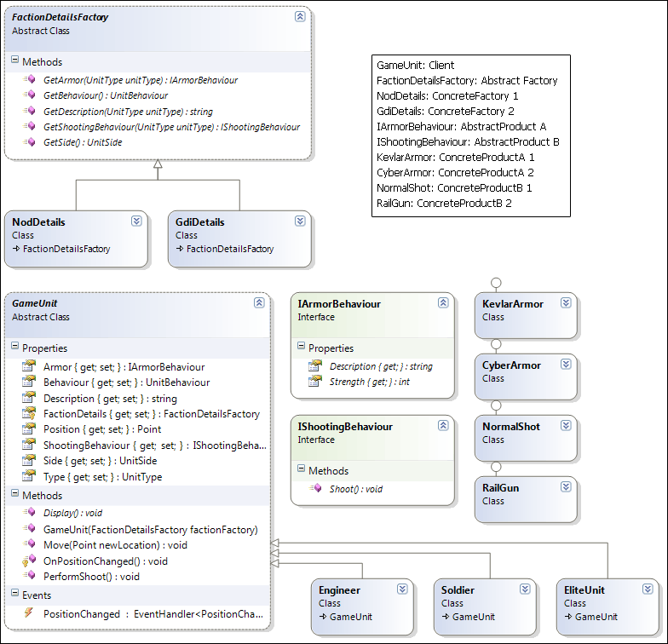The height and width of the screenshot is (644, 668).
Task: Click KevlarArmor interface lollipop circle
Action: 496,283
